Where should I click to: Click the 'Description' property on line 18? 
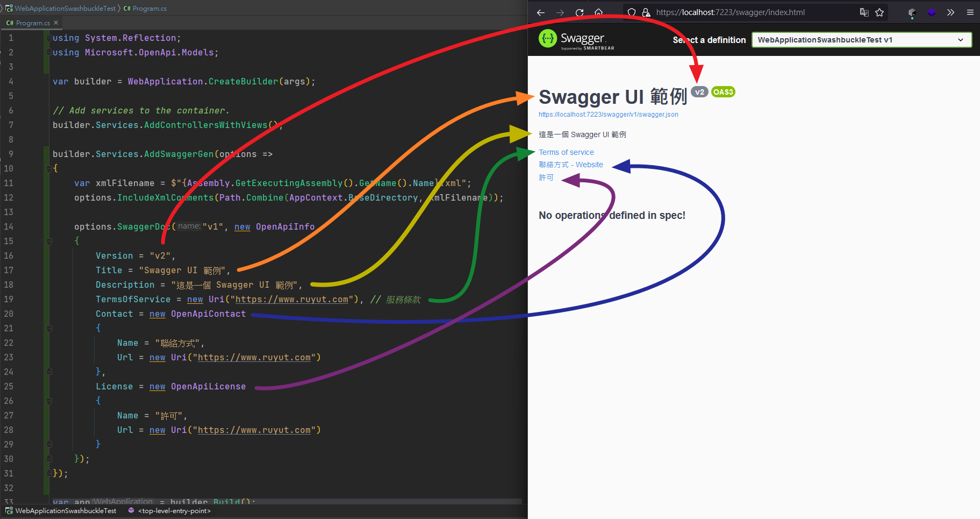(125, 285)
